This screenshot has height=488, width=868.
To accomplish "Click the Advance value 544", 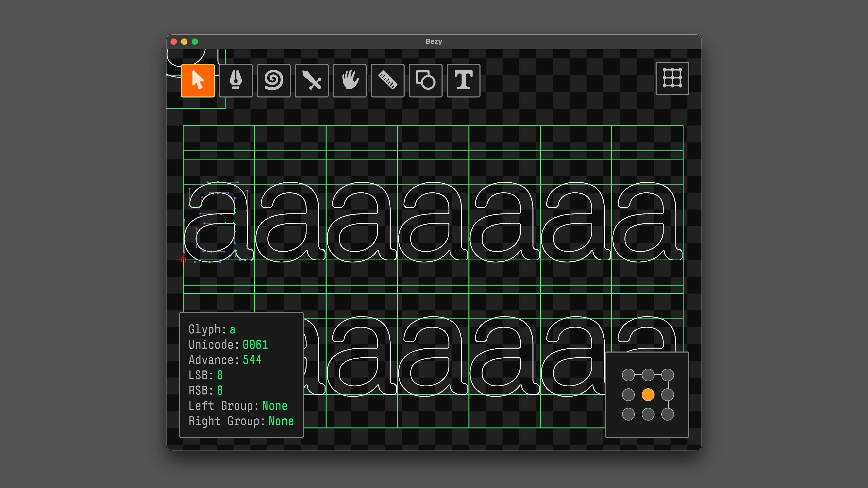I will pos(252,360).
